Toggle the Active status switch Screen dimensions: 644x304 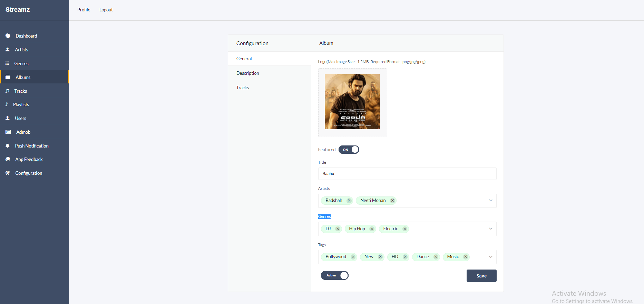[x=335, y=275]
